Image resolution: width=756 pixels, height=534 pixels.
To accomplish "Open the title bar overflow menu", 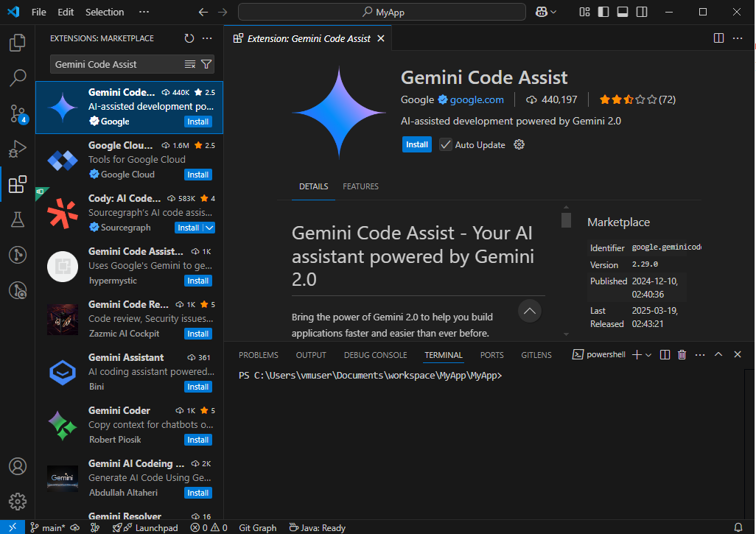I will click(x=144, y=12).
